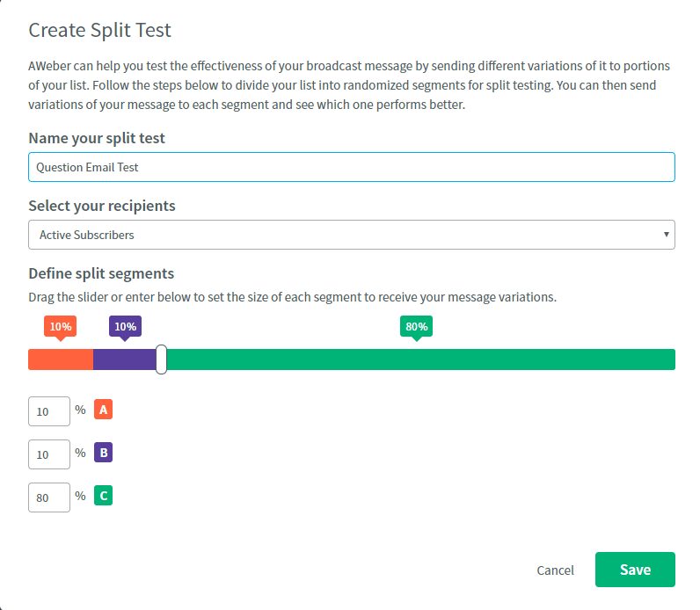Click the purple B segment badge
Screen dimensions: 700x610
coord(103,453)
